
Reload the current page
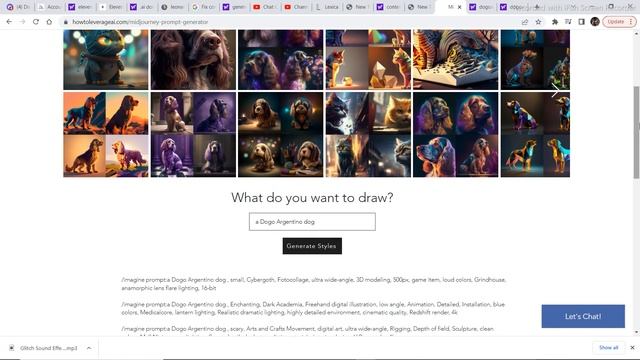(x=36, y=22)
